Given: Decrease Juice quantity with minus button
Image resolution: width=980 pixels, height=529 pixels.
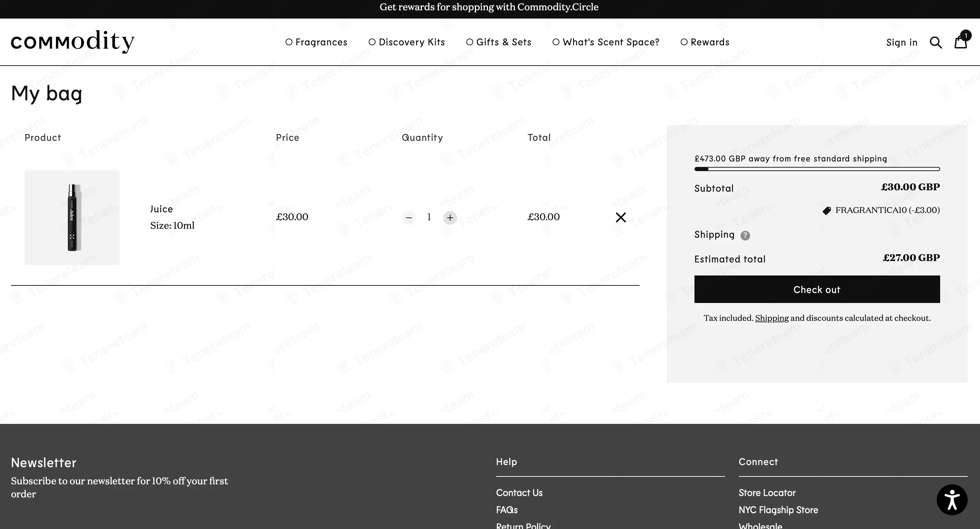Looking at the screenshot, I should click(409, 217).
